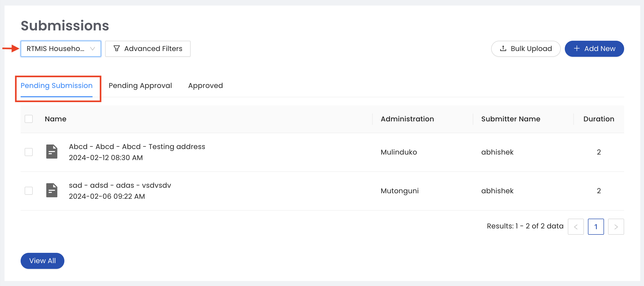Screen dimensions: 644x286
Task: Select page 1 in pagination
Action: [x=596, y=226]
